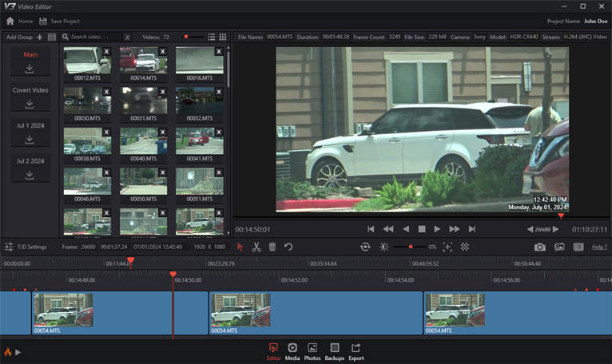This screenshot has width=612, height=364.
Task: Click the photo gallery icon in toolbar
Action: 559,247
